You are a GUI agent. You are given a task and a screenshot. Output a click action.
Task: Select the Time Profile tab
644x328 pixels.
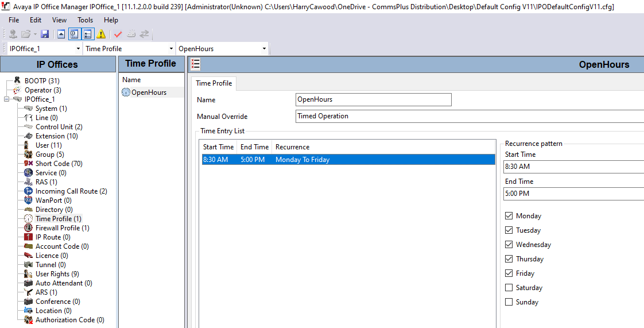click(x=214, y=83)
